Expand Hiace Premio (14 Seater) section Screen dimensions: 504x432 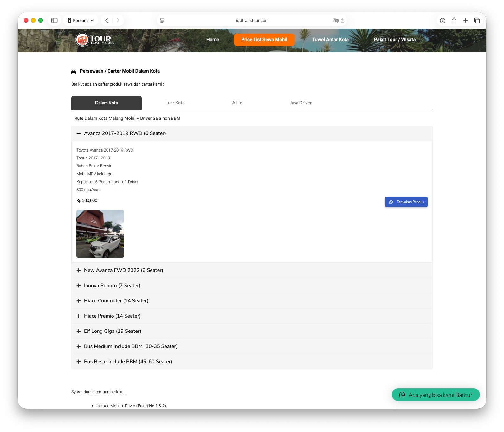tap(252, 316)
